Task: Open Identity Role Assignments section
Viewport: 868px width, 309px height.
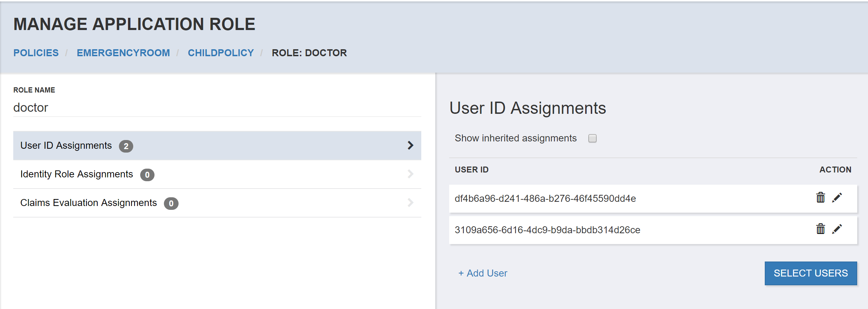Action: click(x=217, y=174)
